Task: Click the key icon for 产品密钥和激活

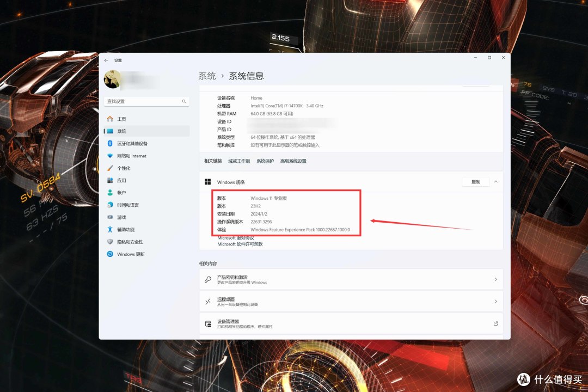Action: (x=208, y=279)
